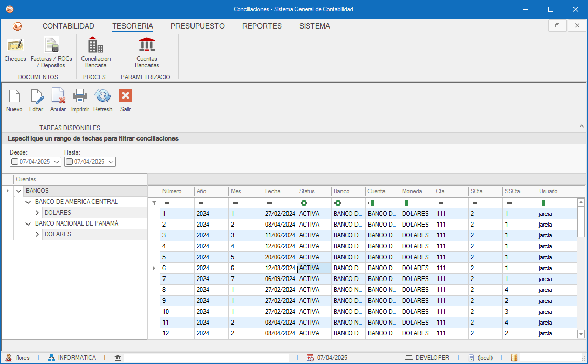588x364 pixels.
Task: Open the CONTABILIDAD tab
Action: (69, 26)
